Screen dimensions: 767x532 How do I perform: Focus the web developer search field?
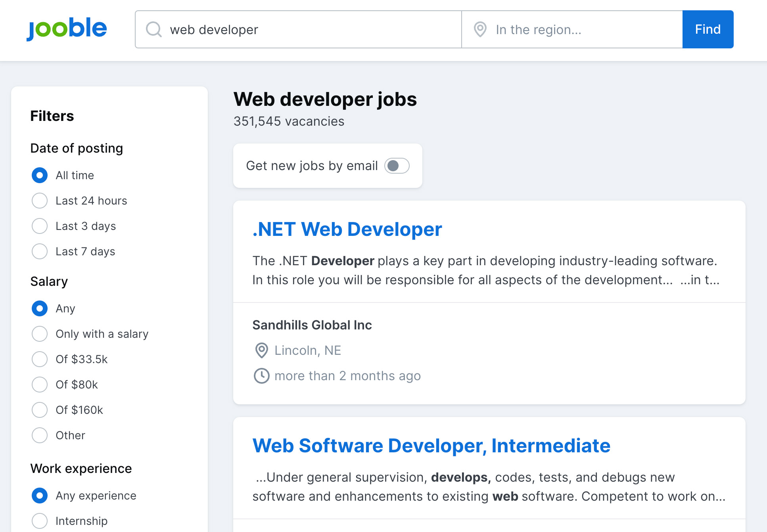click(298, 29)
